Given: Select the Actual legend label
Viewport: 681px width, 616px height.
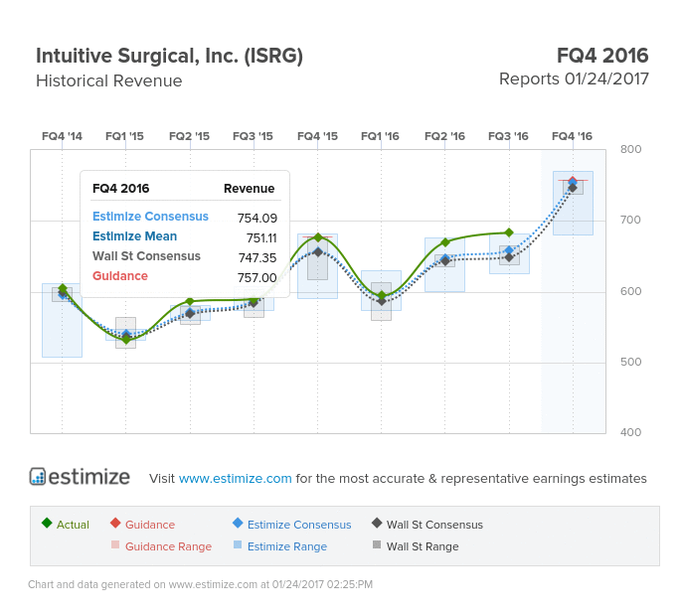Looking at the screenshot, I should point(73,525).
